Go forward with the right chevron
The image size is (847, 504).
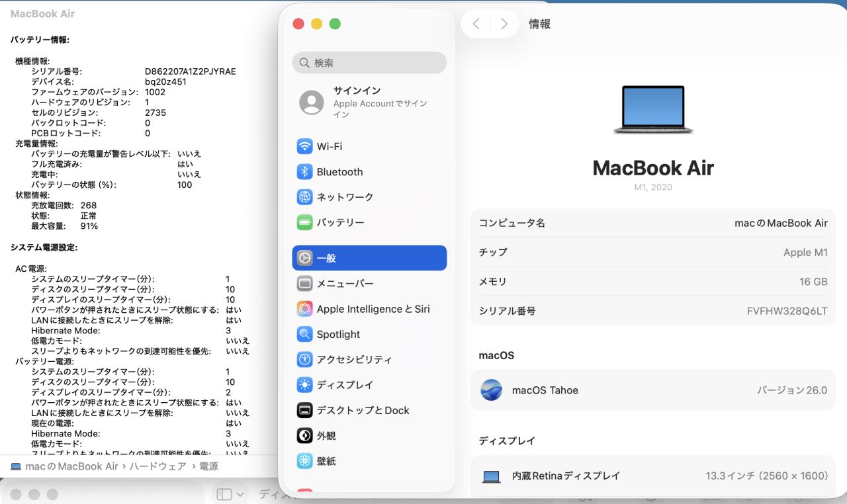(504, 24)
